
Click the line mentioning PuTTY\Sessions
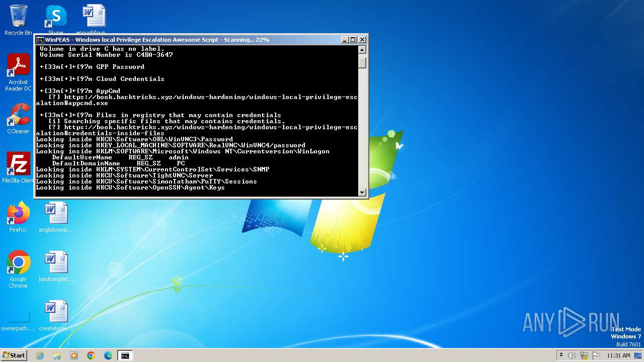pyautogui.click(x=146, y=182)
